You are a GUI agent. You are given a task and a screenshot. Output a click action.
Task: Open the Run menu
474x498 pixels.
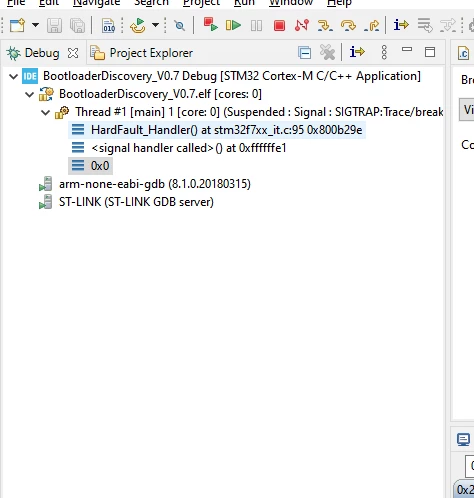(244, 3)
